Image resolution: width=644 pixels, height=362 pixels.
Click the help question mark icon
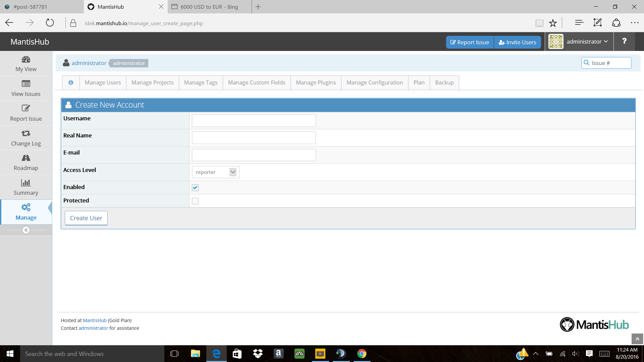pos(624,41)
